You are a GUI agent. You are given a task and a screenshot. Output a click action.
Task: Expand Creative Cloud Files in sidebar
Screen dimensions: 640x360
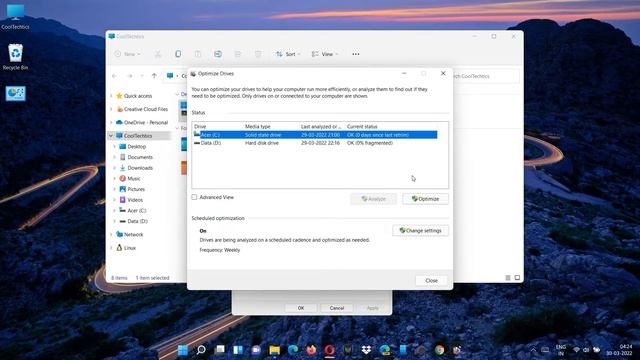pos(111,109)
